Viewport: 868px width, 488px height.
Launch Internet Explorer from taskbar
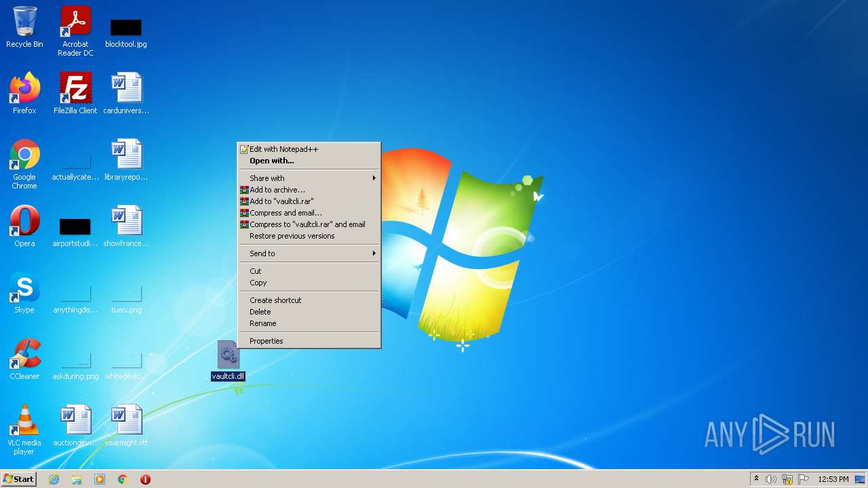point(54,479)
